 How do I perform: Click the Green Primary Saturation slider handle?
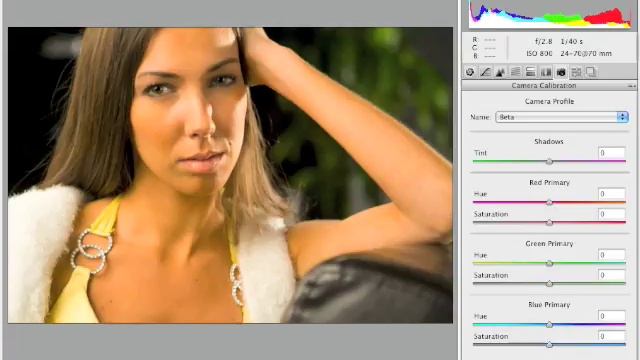tap(549, 284)
